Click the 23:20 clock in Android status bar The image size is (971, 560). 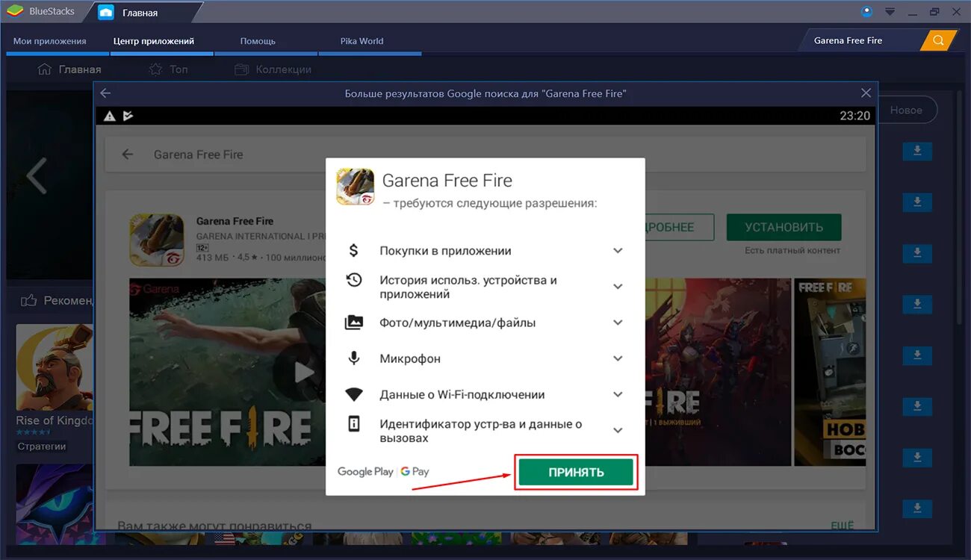tap(854, 116)
